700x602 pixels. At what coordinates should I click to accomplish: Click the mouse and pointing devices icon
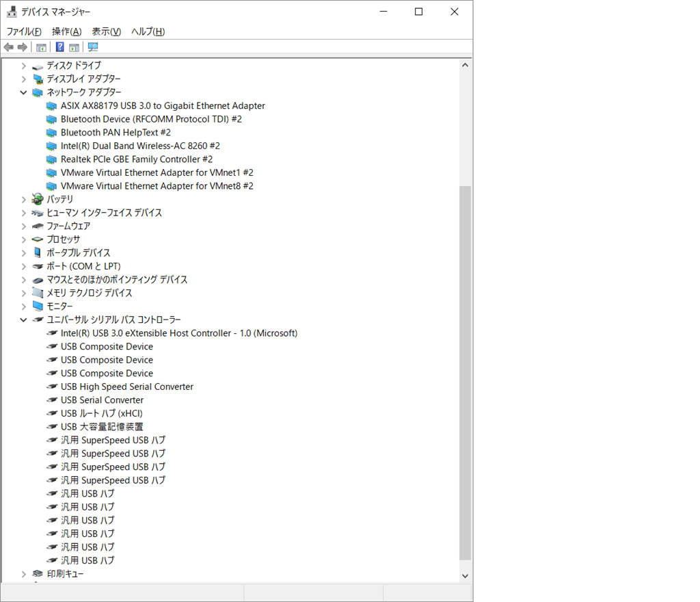click(x=38, y=280)
